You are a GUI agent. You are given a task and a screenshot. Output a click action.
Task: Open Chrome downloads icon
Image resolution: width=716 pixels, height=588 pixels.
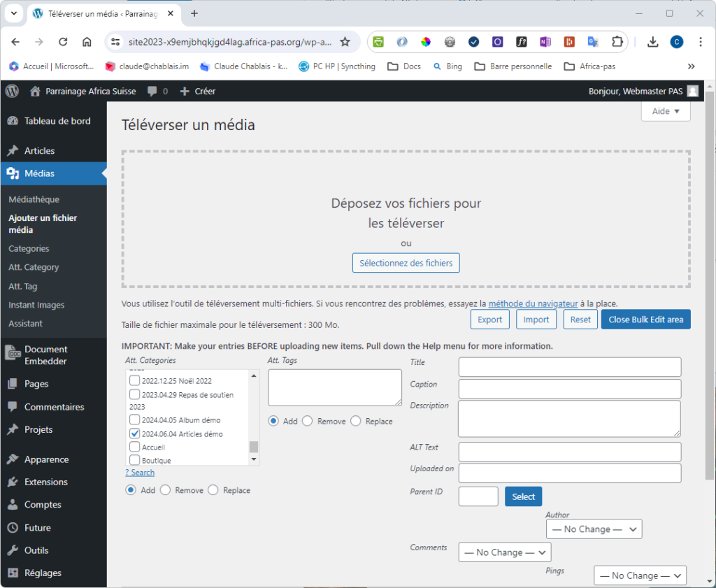coord(652,42)
